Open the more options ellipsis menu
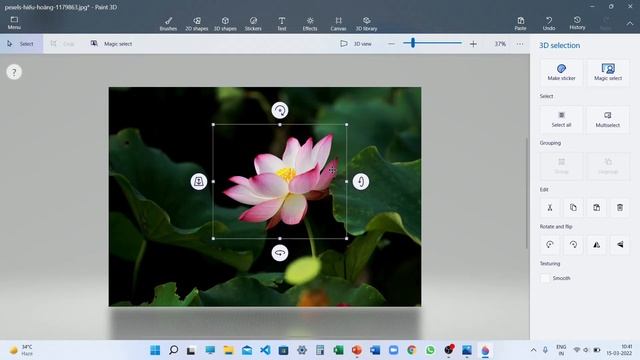 (520, 44)
